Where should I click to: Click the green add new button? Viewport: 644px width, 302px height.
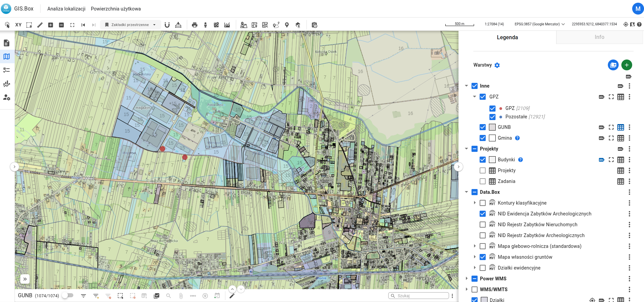pos(626,65)
